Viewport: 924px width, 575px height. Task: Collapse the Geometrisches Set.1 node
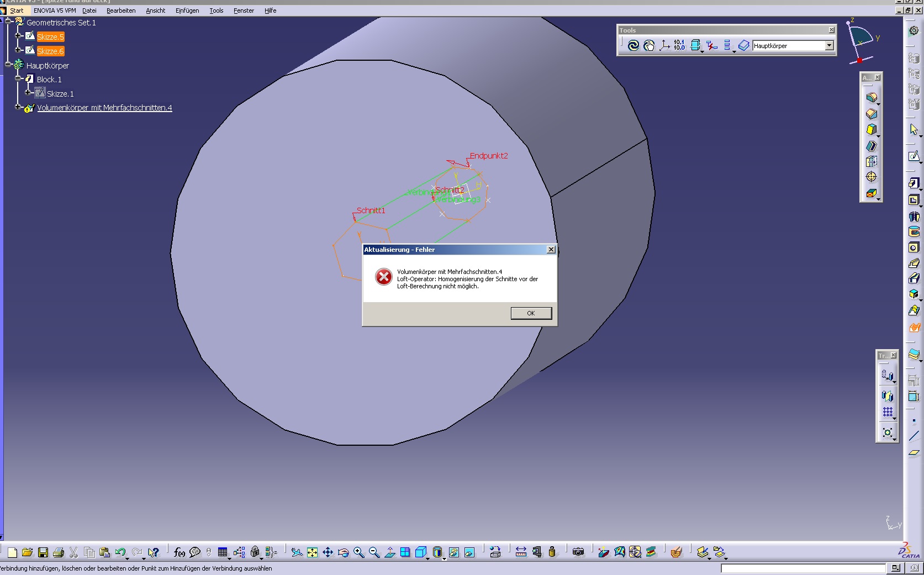[8, 21]
